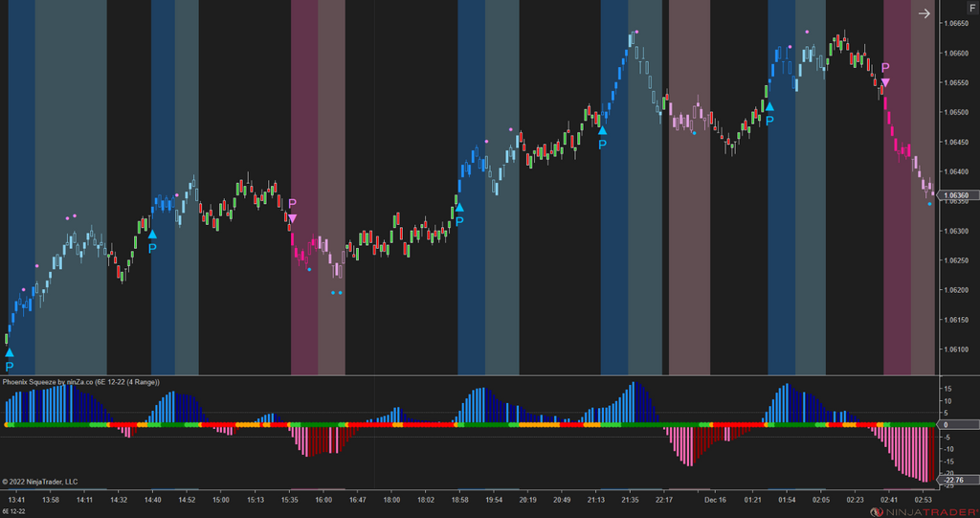Click the 1.06200 price axis label
This screenshot has height=518, width=980.
pyautogui.click(x=956, y=290)
